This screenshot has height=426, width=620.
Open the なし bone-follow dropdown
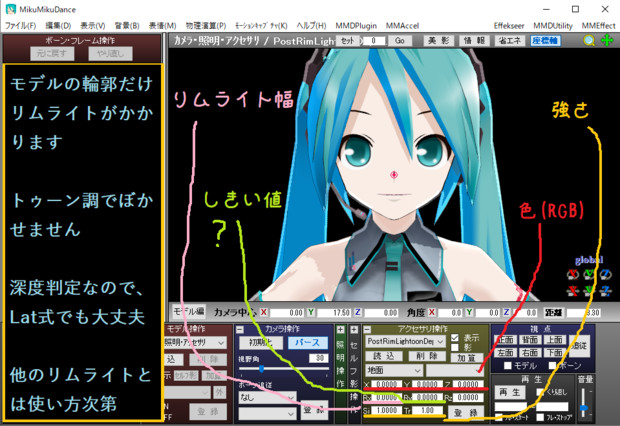pyautogui.click(x=267, y=397)
